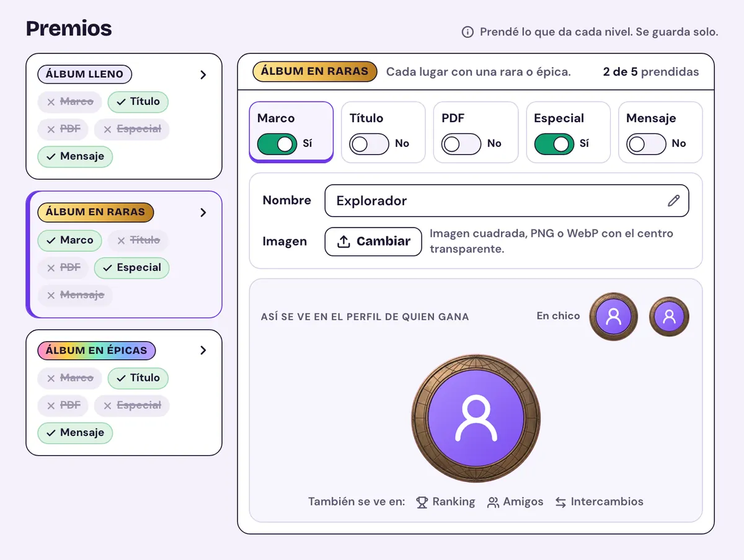Viewport: 744px width, 560px height.
Task: Click the crossed-out PDF chip in Álbum en épicas
Action: pos(63,405)
